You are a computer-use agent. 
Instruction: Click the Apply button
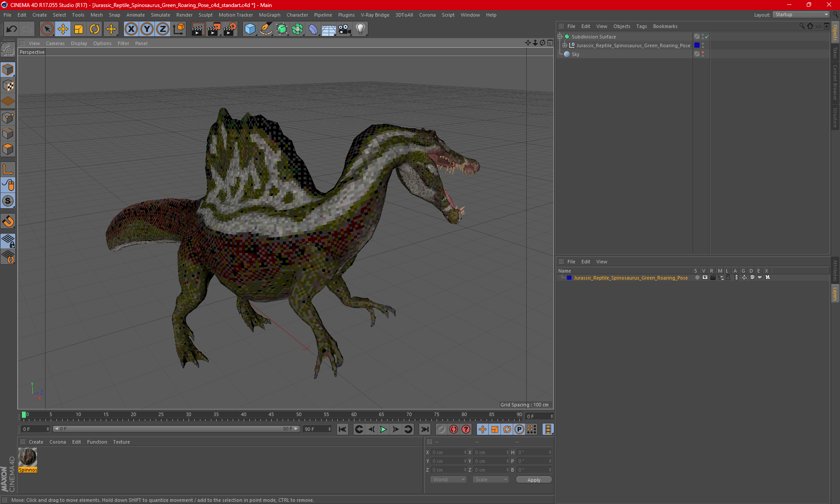tap(533, 480)
